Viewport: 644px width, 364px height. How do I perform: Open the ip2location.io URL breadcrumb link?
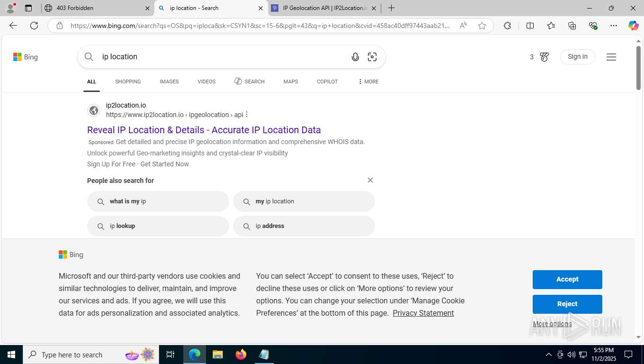(x=174, y=115)
